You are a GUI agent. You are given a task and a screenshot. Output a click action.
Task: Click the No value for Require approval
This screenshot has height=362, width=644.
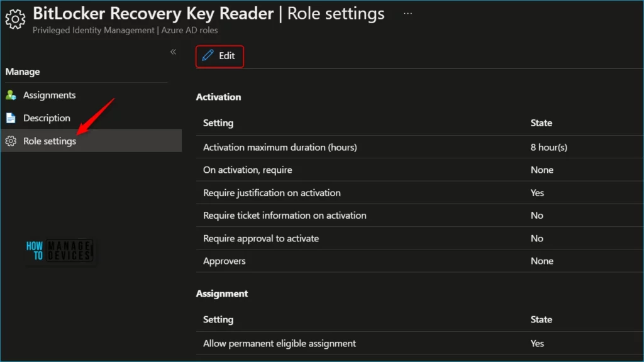pyautogui.click(x=537, y=238)
